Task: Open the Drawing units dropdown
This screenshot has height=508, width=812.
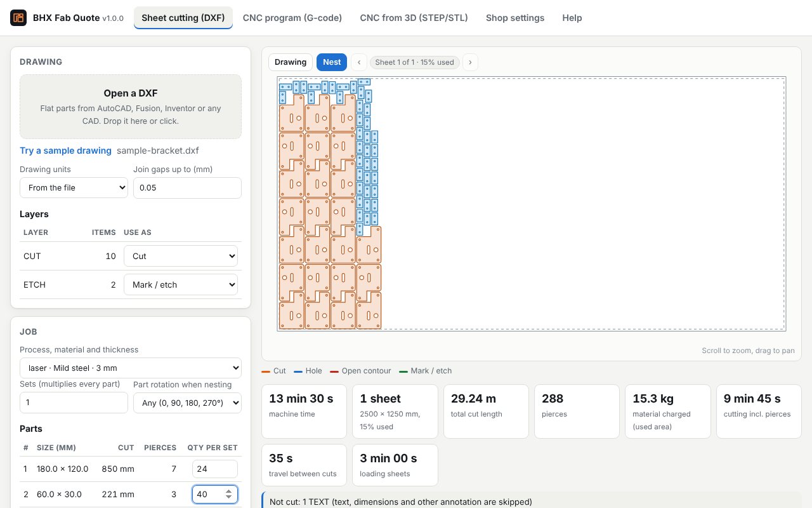Action: click(x=74, y=188)
